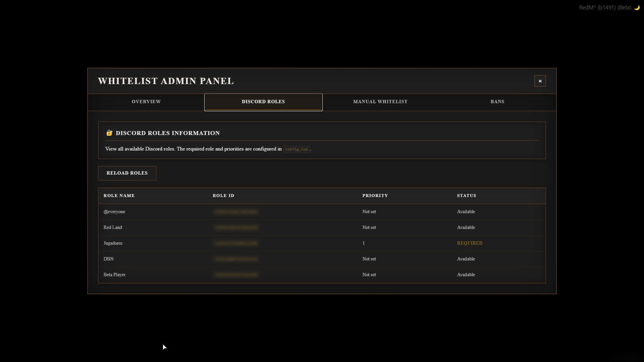The height and width of the screenshot is (362, 644).
Task: Close the Whitelist Admin Panel
Action: click(540, 81)
